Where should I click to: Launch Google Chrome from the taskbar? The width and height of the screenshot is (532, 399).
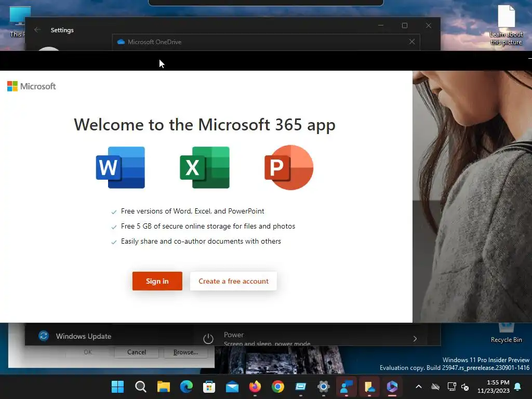278,387
